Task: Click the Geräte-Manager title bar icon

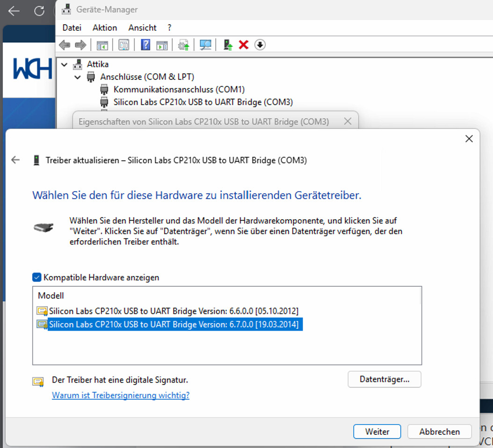Action: (x=66, y=9)
